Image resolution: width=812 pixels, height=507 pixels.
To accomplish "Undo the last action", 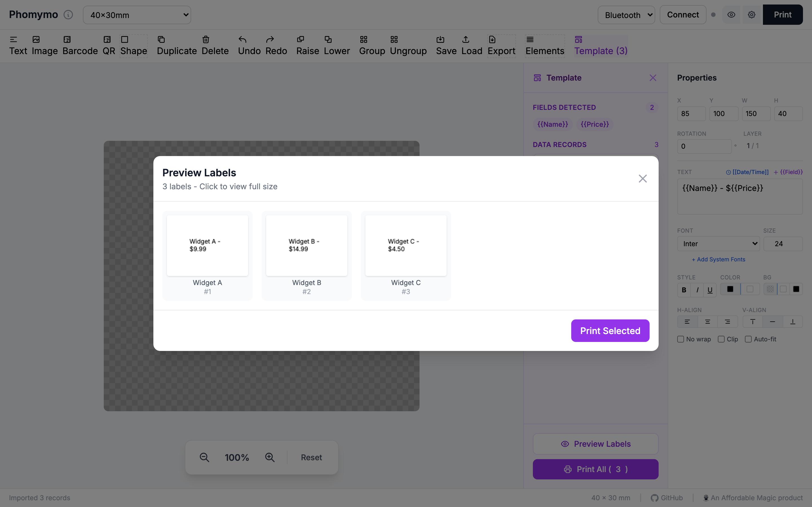I will click(x=249, y=46).
